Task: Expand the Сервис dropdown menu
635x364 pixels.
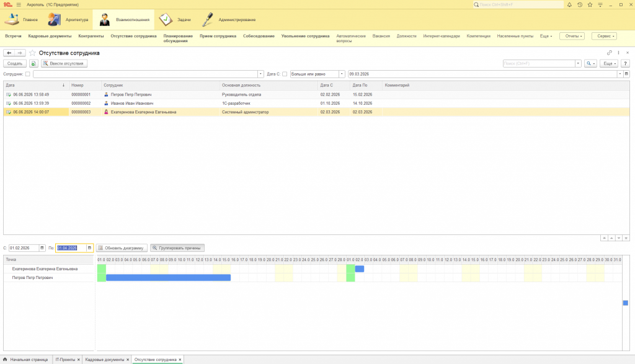Action: click(604, 36)
